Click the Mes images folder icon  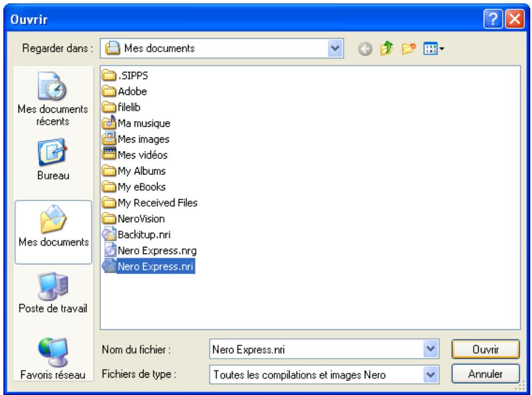click(x=109, y=139)
